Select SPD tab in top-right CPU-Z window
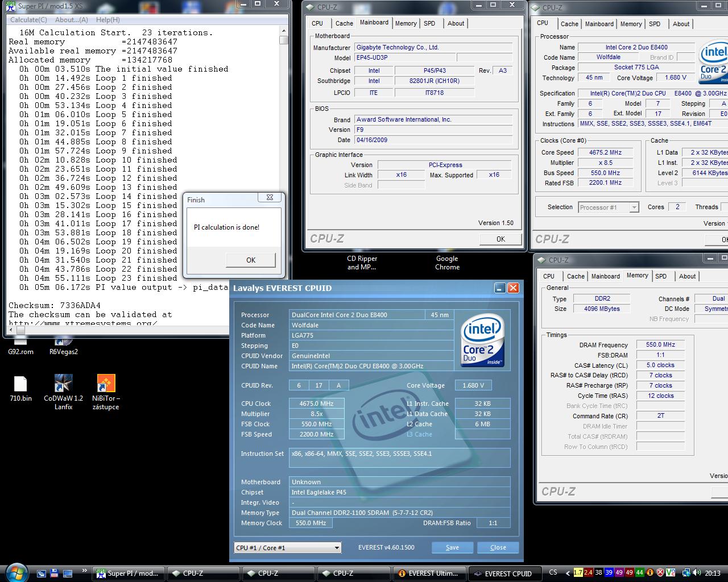The image size is (728, 582). (x=655, y=24)
